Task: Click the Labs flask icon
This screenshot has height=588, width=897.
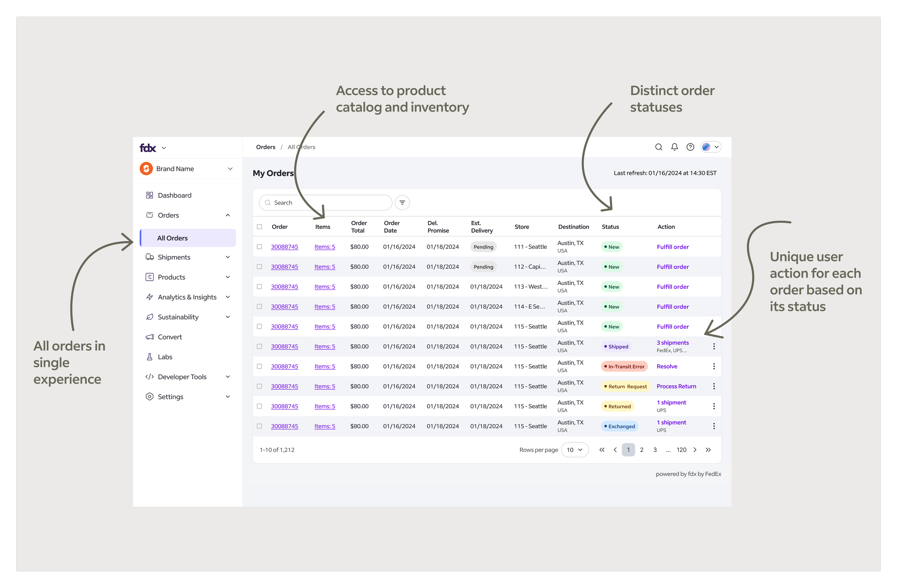Action: tap(150, 357)
